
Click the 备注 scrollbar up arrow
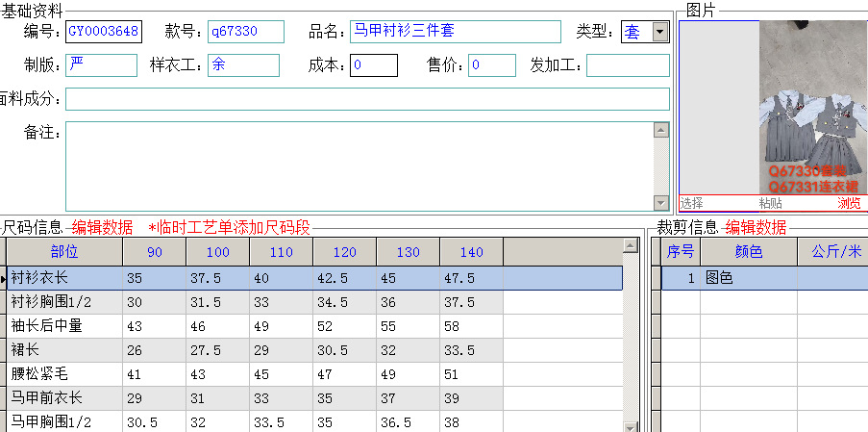661,130
